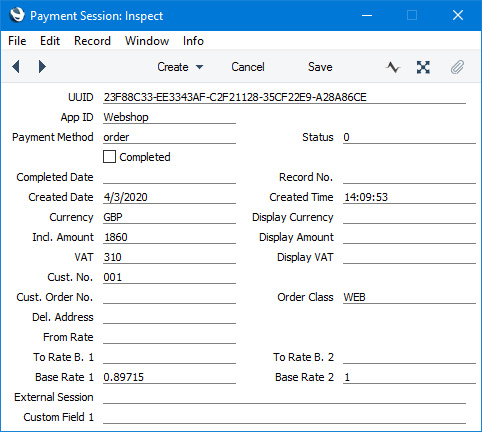Open the Info menu

(x=193, y=41)
